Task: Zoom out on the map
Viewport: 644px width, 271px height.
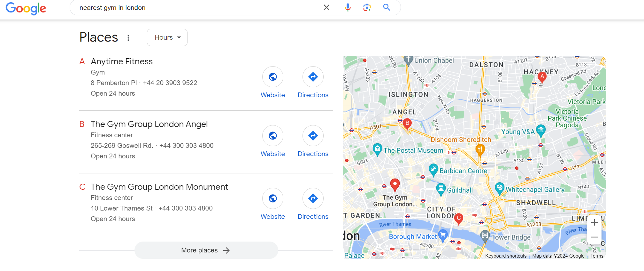Action: [594, 237]
